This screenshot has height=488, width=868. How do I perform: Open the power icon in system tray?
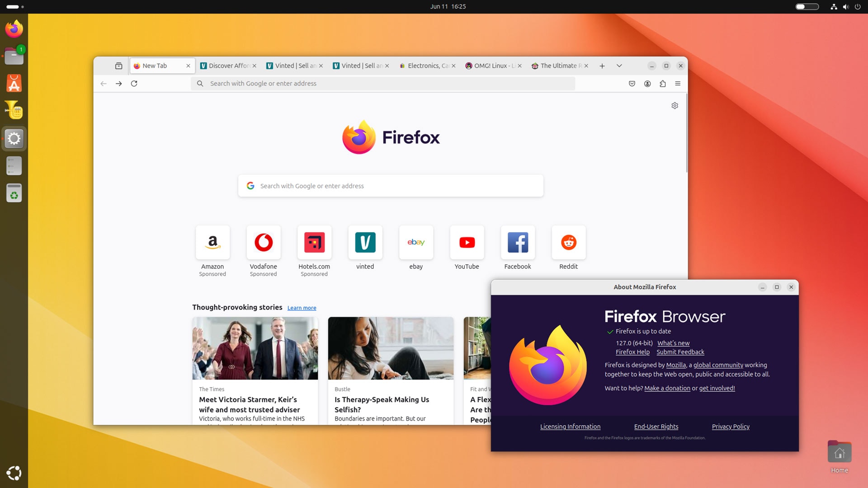[858, 7]
